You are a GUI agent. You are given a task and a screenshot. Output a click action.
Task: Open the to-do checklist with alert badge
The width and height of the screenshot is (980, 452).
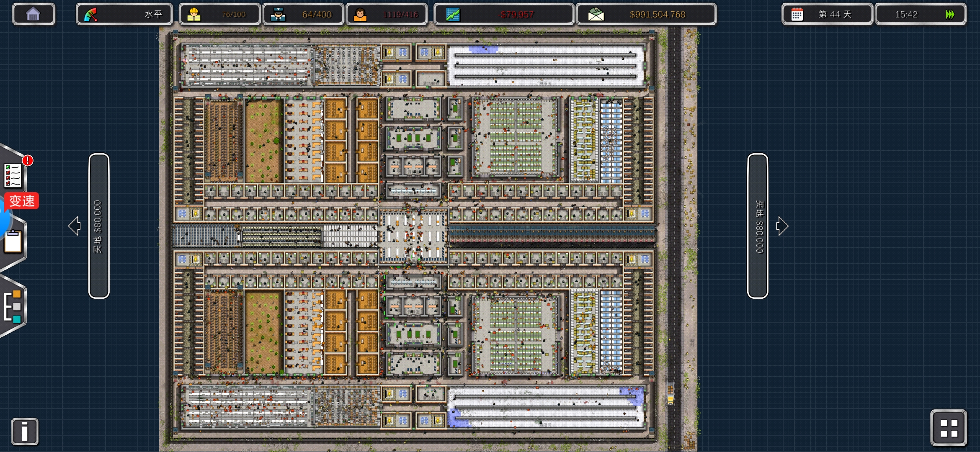tap(13, 175)
